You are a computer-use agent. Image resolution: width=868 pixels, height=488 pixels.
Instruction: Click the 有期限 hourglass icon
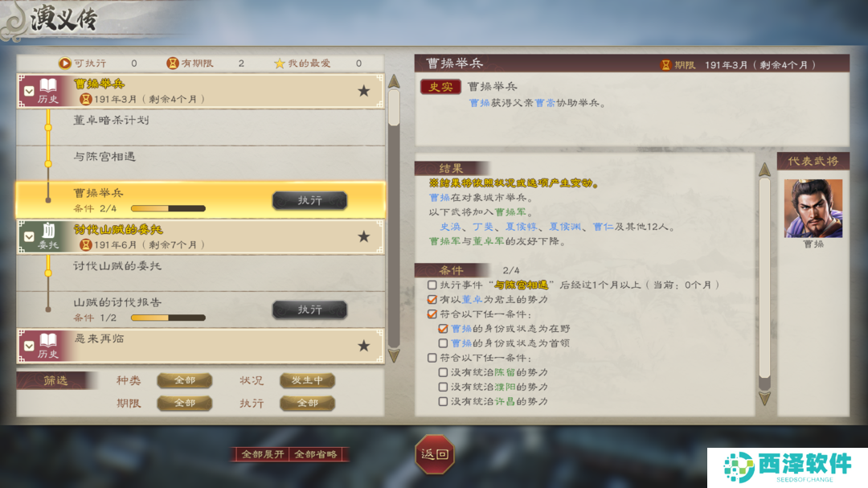tap(173, 64)
